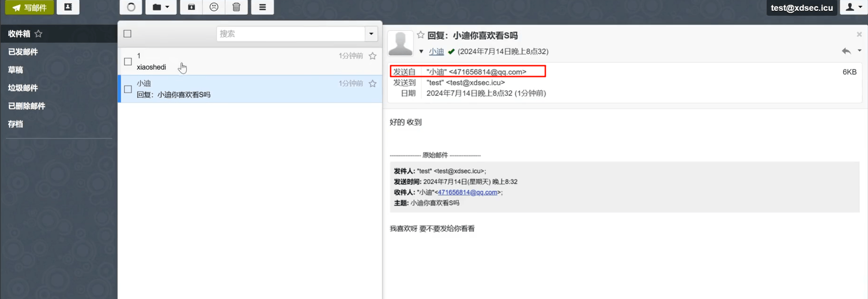The width and height of the screenshot is (868, 299).
Task: Delete message using trash icon
Action: (x=236, y=7)
